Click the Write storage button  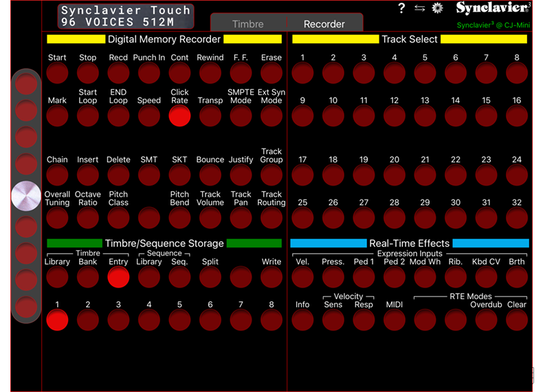271,276
